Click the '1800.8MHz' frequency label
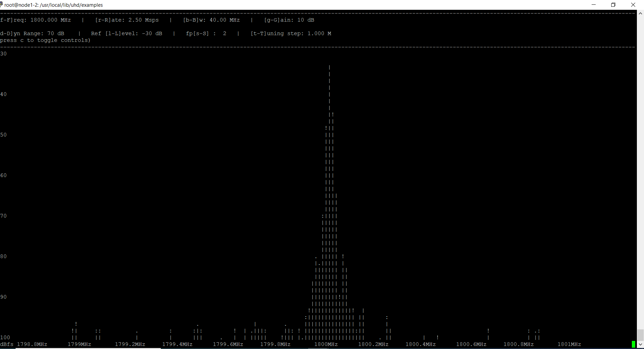This screenshot has width=644, height=349. (x=519, y=344)
